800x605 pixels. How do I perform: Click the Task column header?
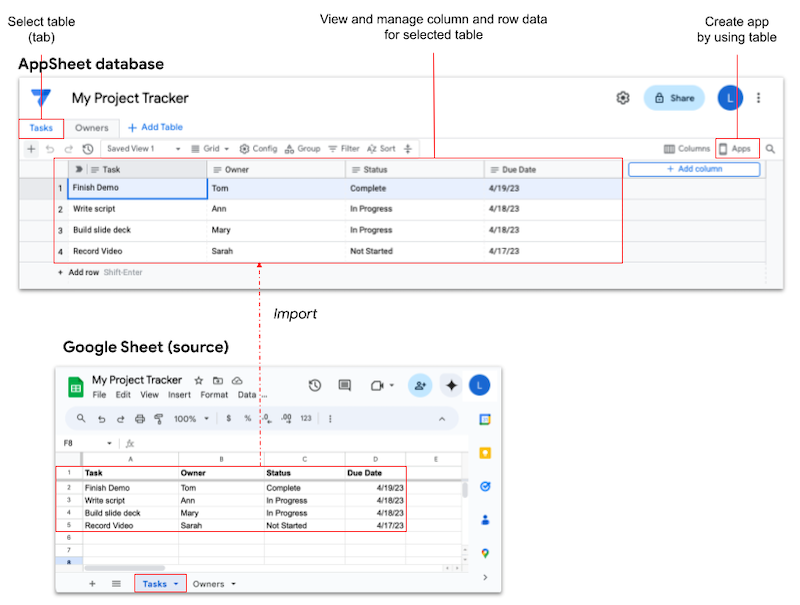pyautogui.click(x=138, y=169)
